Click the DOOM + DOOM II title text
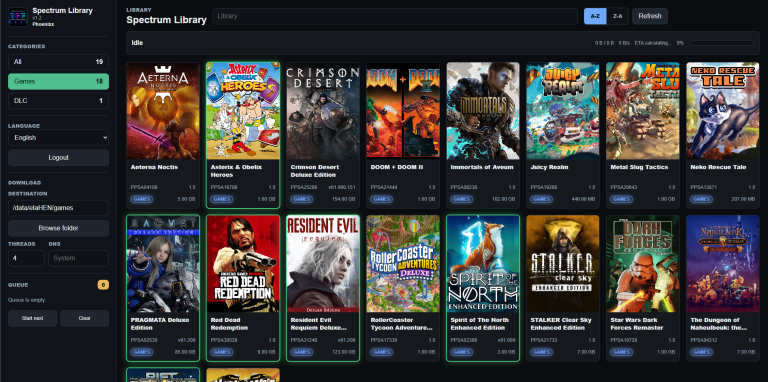The height and width of the screenshot is (382, 768). (397, 167)
